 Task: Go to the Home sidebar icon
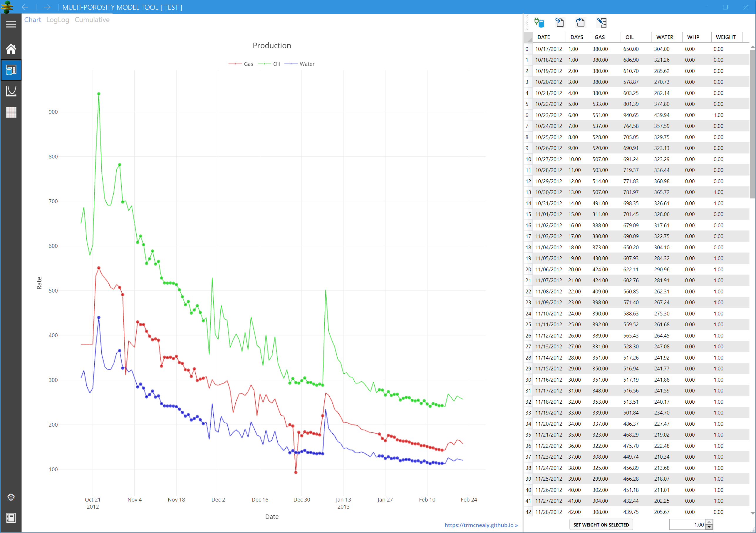11,49
